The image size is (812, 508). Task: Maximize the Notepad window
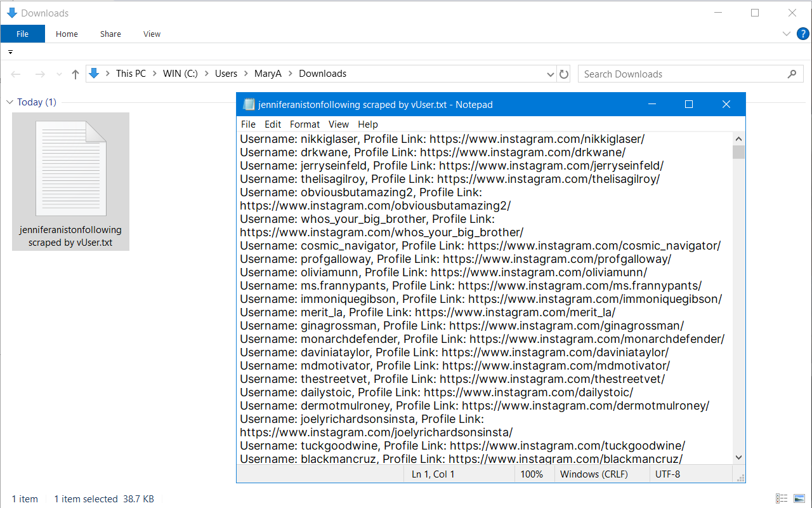coord(689,104)
